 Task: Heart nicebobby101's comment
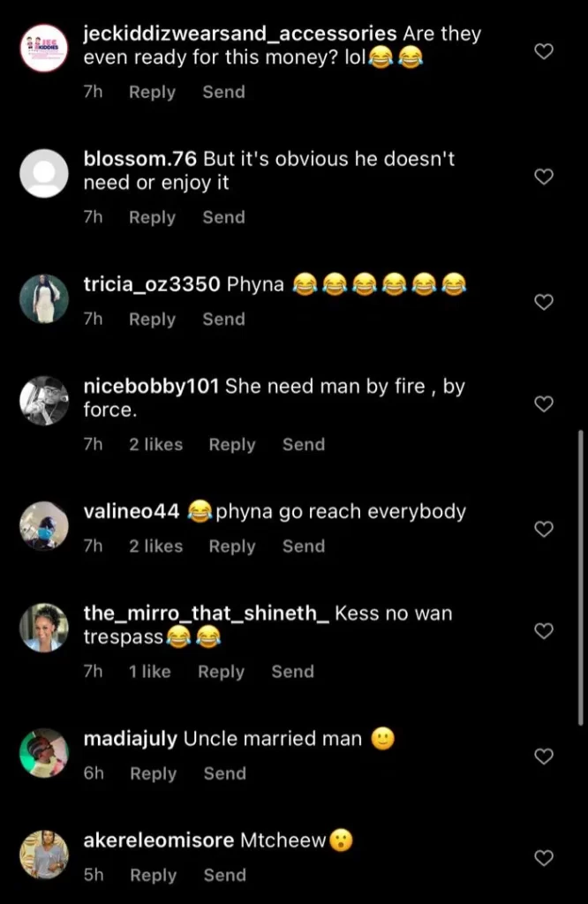[x=545, y=403]
